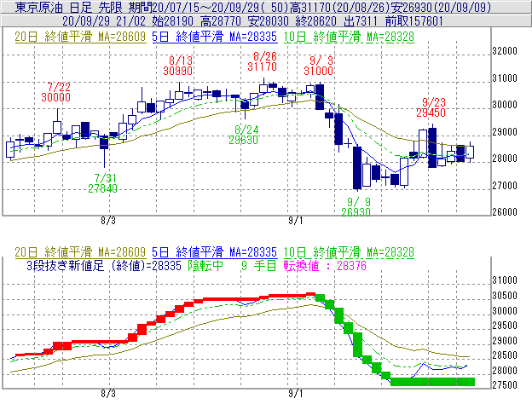Viewport: 532px width, 404px height.
Task: Click the 前取157601 value in the header
Action: pos(414,21)
